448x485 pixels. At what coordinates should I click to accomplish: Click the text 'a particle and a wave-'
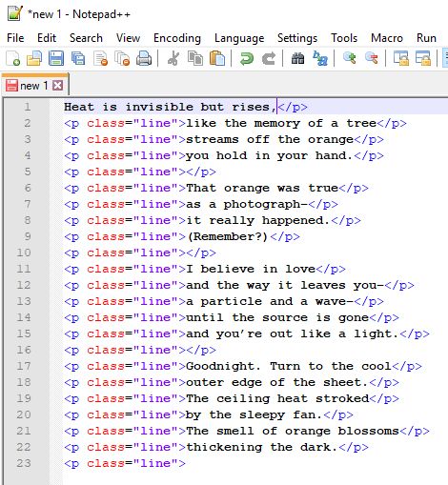270,301
